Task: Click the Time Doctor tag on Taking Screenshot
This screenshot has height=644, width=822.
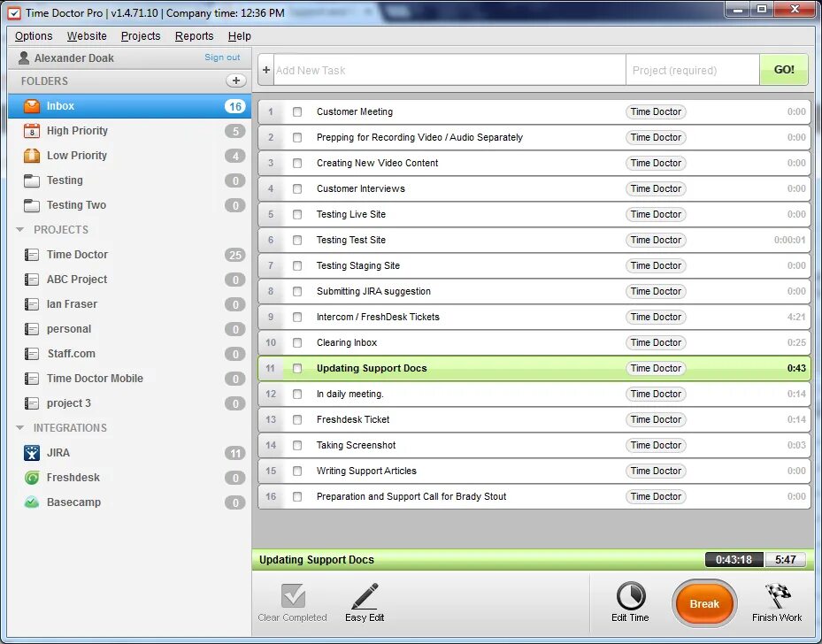Action: 656,445
